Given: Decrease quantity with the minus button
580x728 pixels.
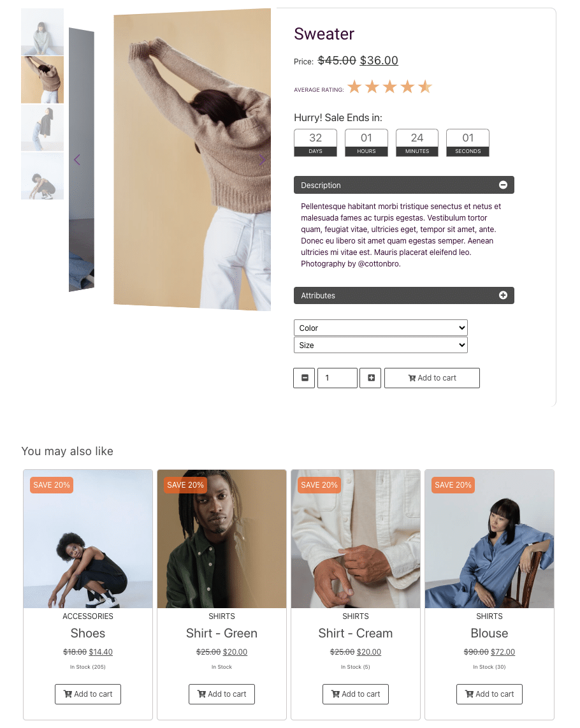Looking at the screenshot, I should click(x=304, y=378).
